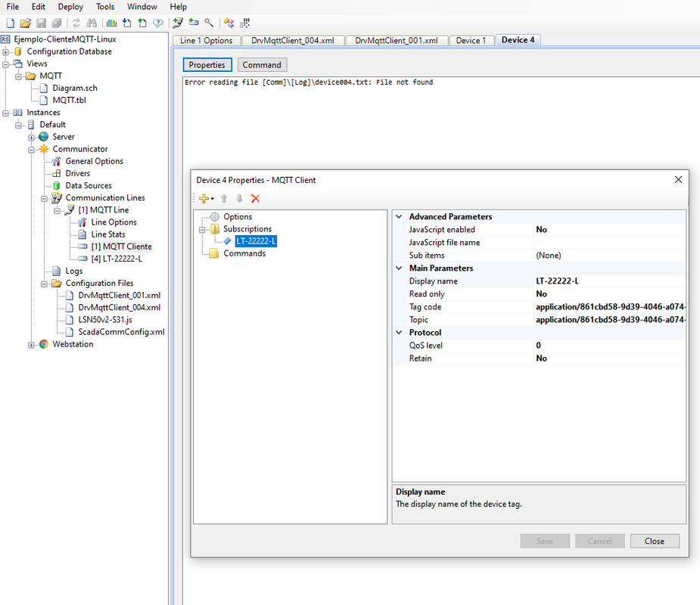
Task: Collapse the Advanced Parameters section
Action: click(x=399, y=217)
